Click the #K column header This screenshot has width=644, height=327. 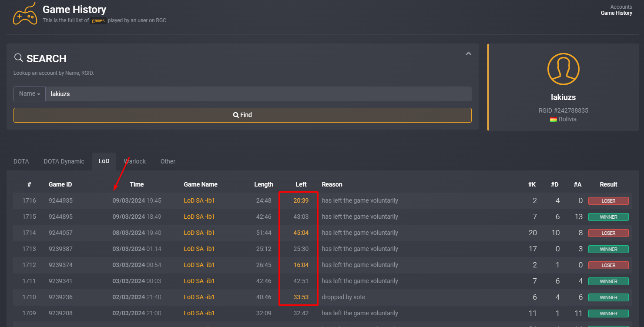(532, 184)
